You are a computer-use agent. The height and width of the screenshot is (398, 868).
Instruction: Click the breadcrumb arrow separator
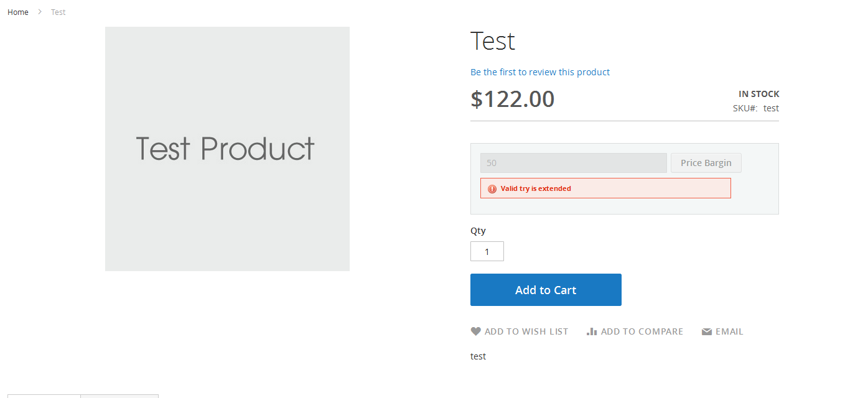click(40, 12)
